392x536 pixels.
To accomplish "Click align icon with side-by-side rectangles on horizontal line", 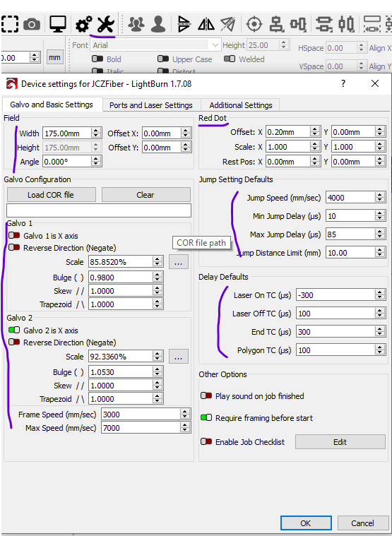I will [298, 25].
